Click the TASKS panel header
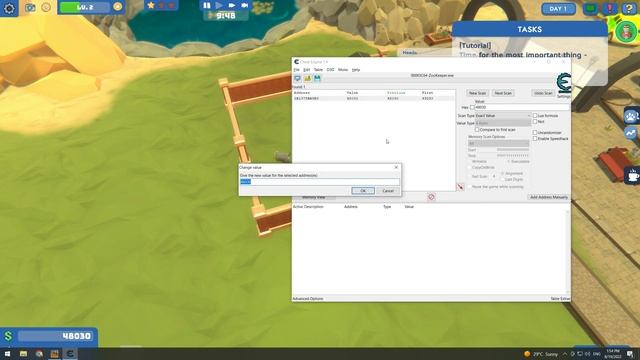Viewport: 640px width, 360px height. coord(529,29)
